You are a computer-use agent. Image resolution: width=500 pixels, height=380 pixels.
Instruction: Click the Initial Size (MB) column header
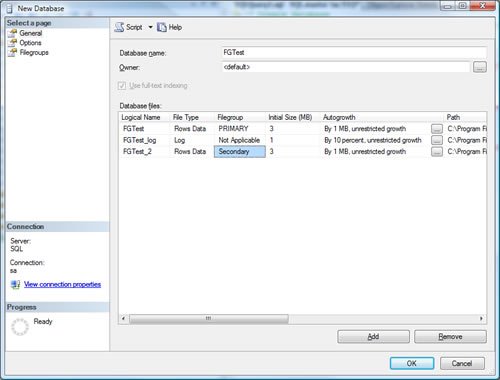point(293,117)
